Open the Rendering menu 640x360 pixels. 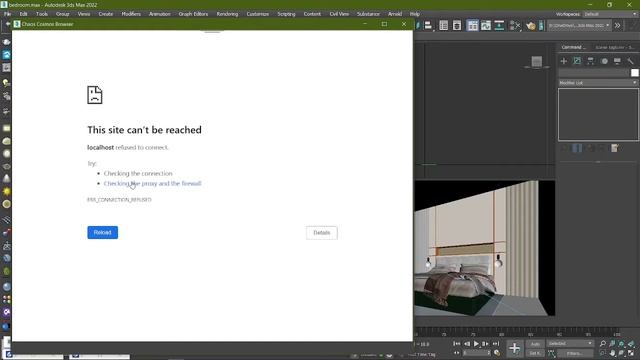227,14
